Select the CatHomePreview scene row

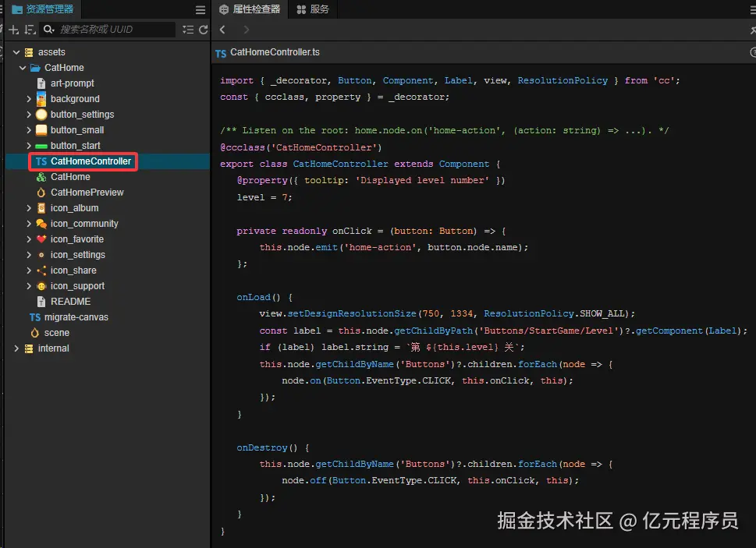click(108, 193)
